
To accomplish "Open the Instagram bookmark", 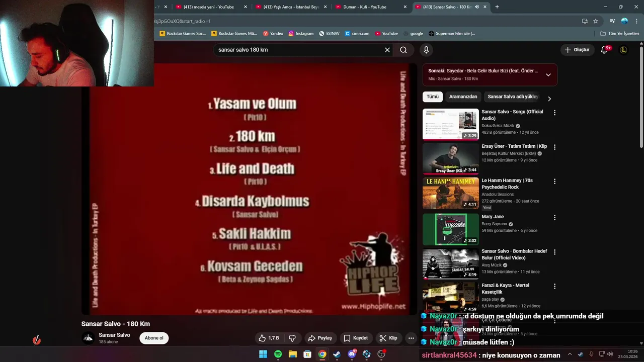I will pyautogui.click(x=301, y=34).
